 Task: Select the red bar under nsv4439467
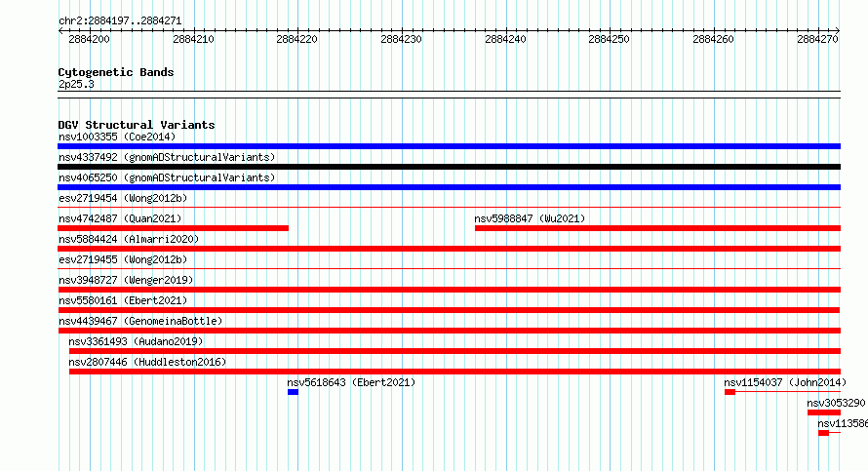449,331
